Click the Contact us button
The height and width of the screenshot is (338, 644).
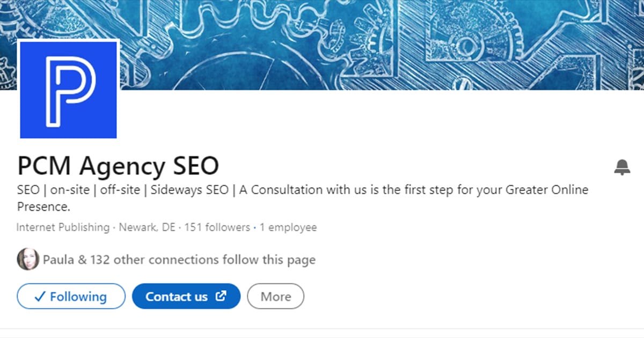(x=186, y=296)
